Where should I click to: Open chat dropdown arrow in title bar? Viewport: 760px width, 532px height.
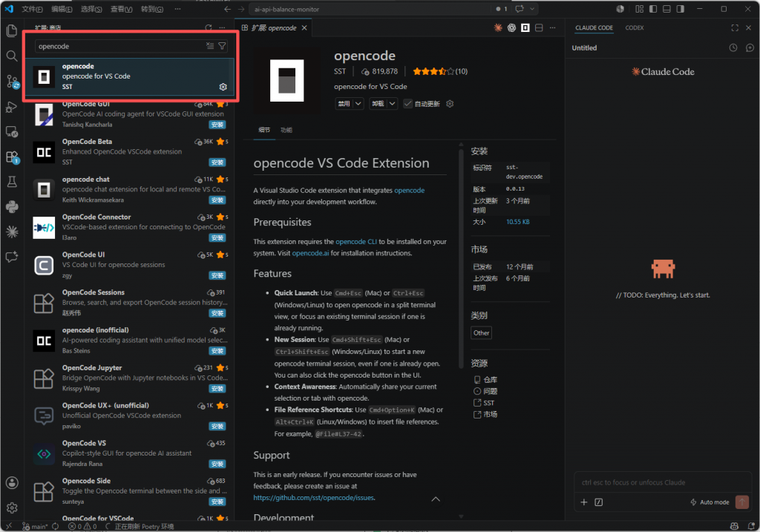tap(531, 9)
